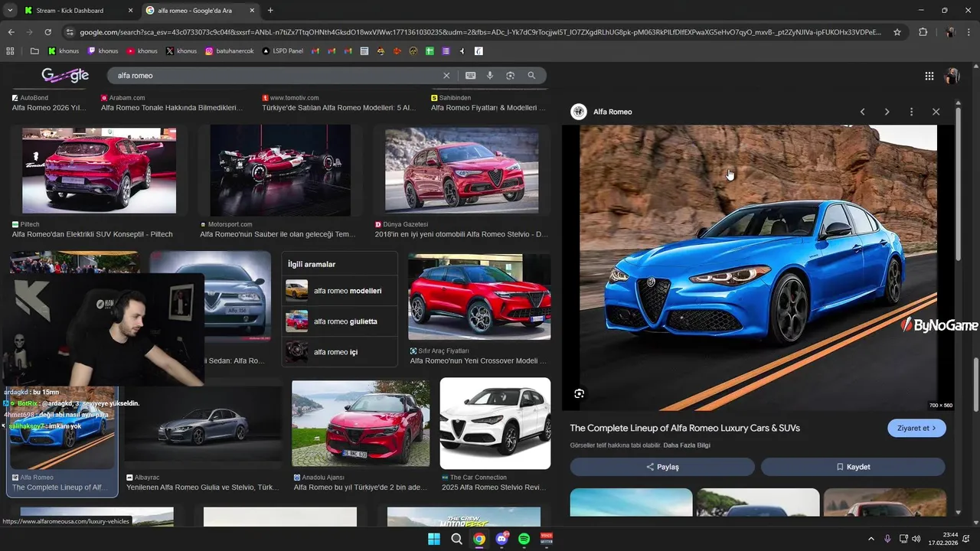Viewport: 980px width, 551px height.
Task: Open the Sıfır Araç Fiyatları red crossover thumbnail
Action: 479,297
